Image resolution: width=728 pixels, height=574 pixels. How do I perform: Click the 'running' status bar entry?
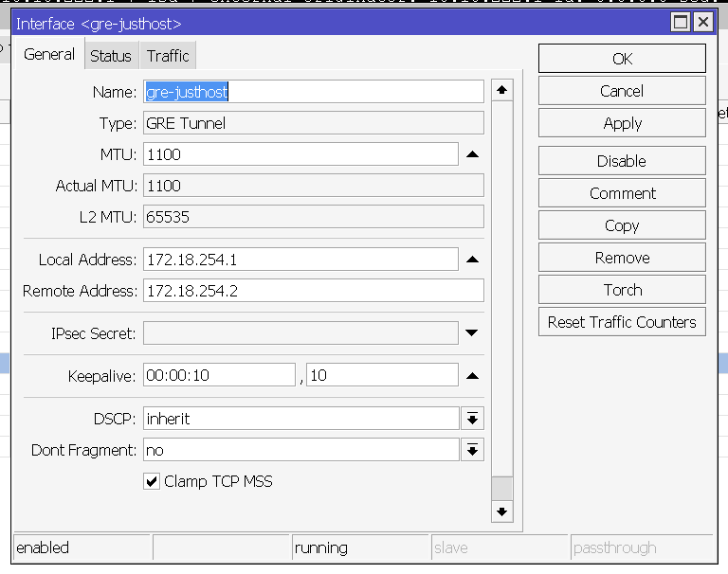click(x=360, y=547)
